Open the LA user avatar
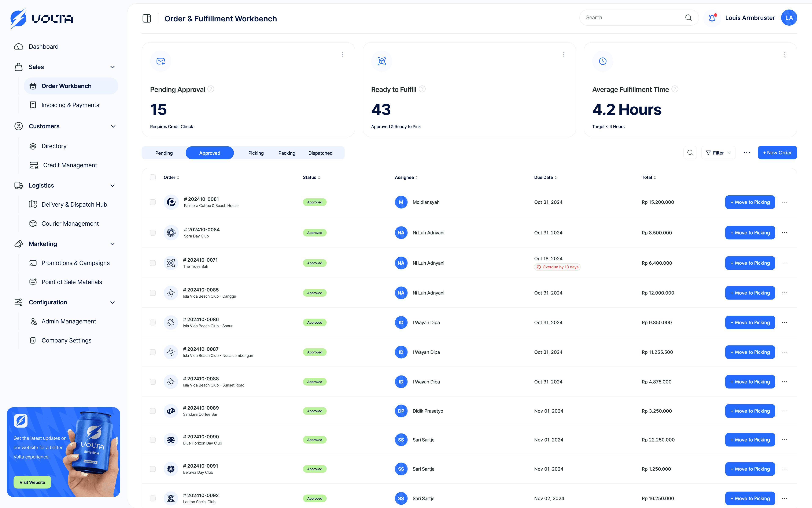 tap(789, 18)
